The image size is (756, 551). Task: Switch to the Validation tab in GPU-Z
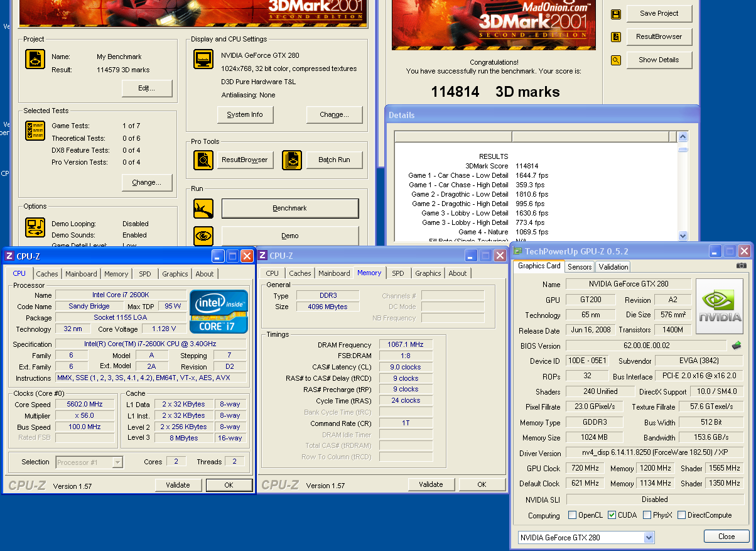pos(613,267)
